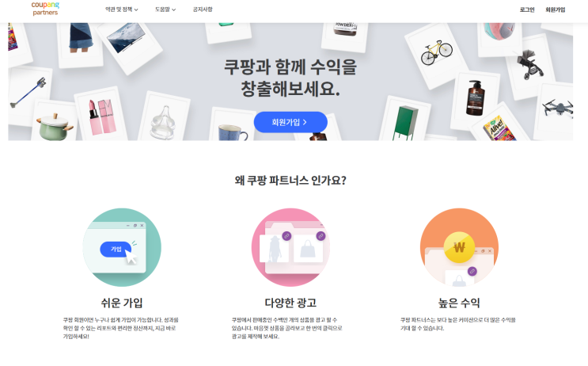Click the brown shampoo bottle card
This screenshot has width=588, height=366.
pos(475,98)
